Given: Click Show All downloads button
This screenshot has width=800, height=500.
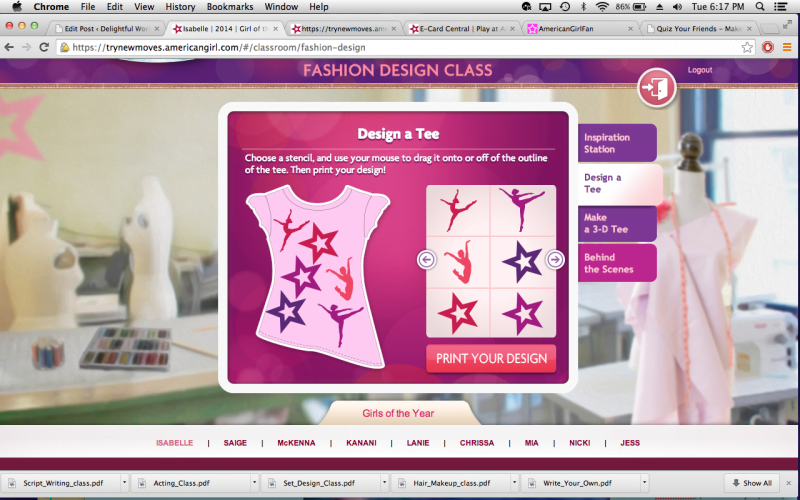Looking at the screenshot, I should 752,483.
